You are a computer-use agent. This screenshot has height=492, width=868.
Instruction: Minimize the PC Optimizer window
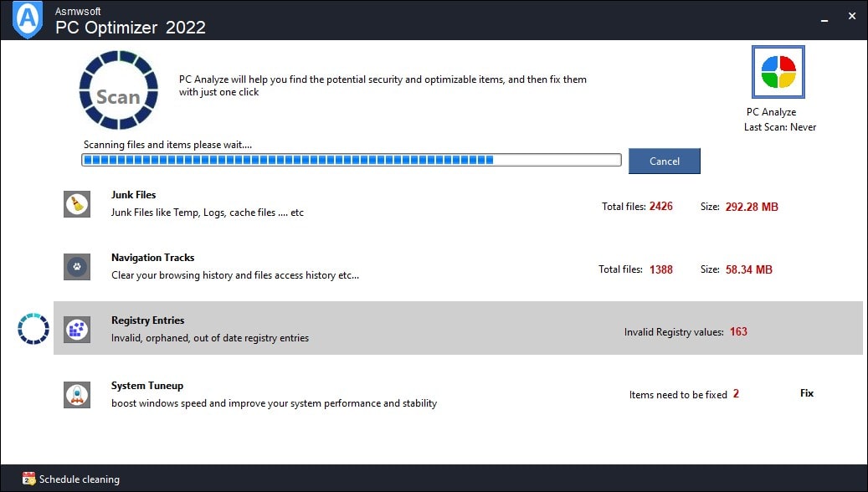(824, 18)
